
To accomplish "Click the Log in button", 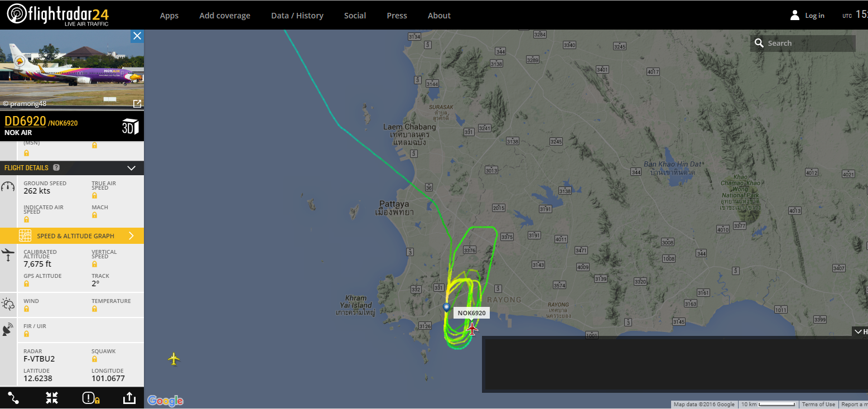I will point(807,16).
